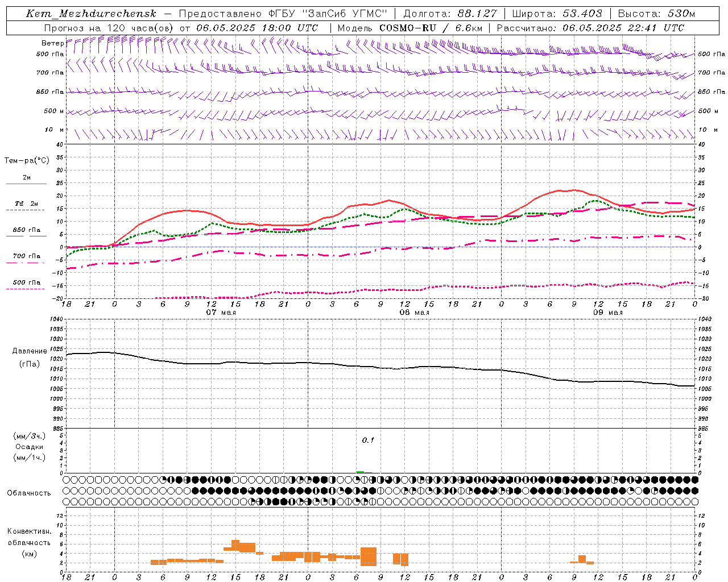
Task: Click the Облачность cloud cover label
Action: (x=29, y=493)
